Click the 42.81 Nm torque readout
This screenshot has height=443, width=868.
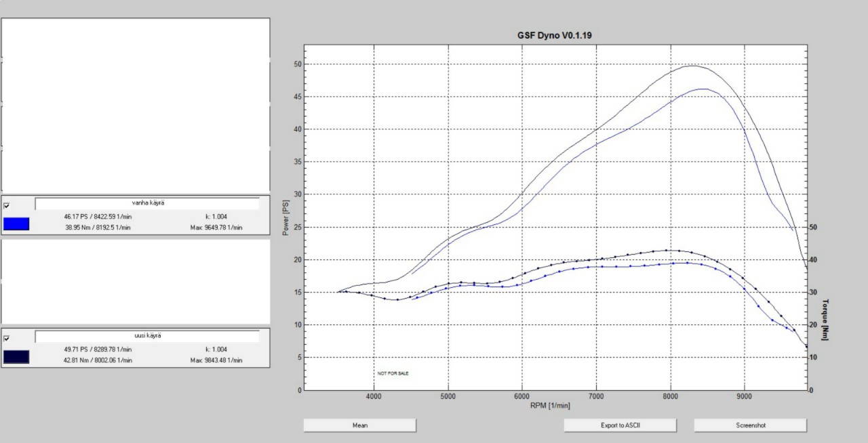pyautogui.click(x=98, y=360)
